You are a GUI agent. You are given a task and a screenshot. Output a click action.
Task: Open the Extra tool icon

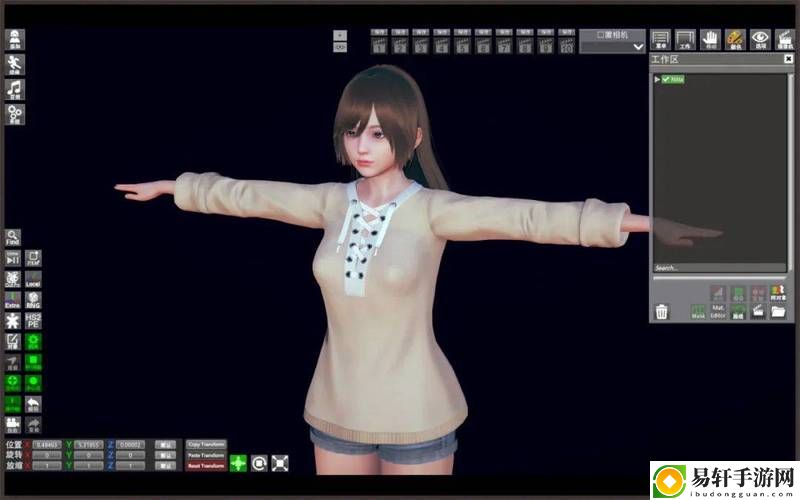pos(13,300)
